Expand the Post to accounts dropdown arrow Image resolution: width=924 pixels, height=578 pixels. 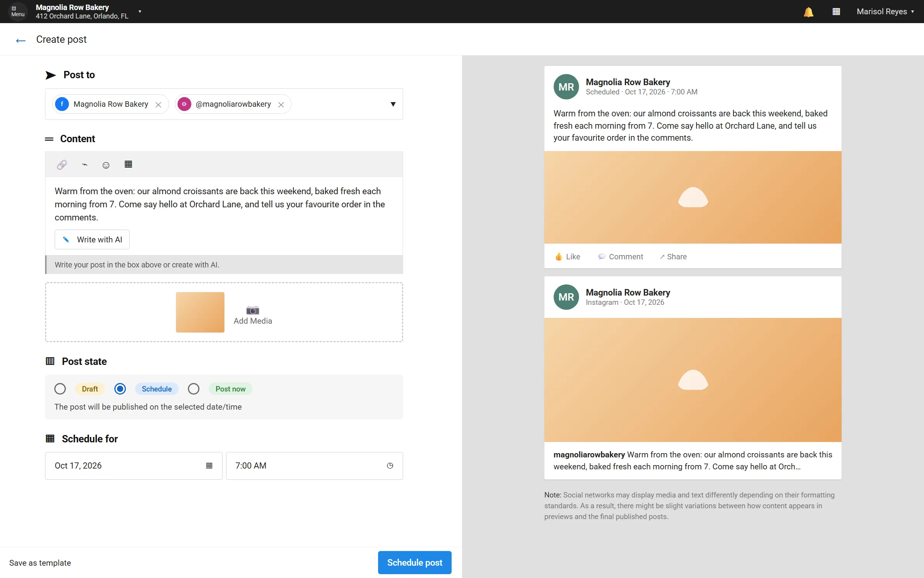(393, 104)
